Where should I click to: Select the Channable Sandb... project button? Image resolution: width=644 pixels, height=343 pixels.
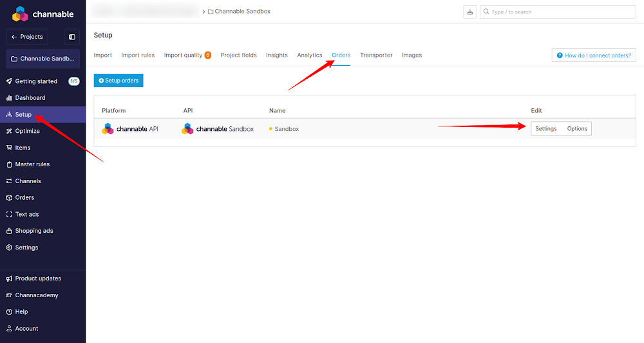click(43, 59)
